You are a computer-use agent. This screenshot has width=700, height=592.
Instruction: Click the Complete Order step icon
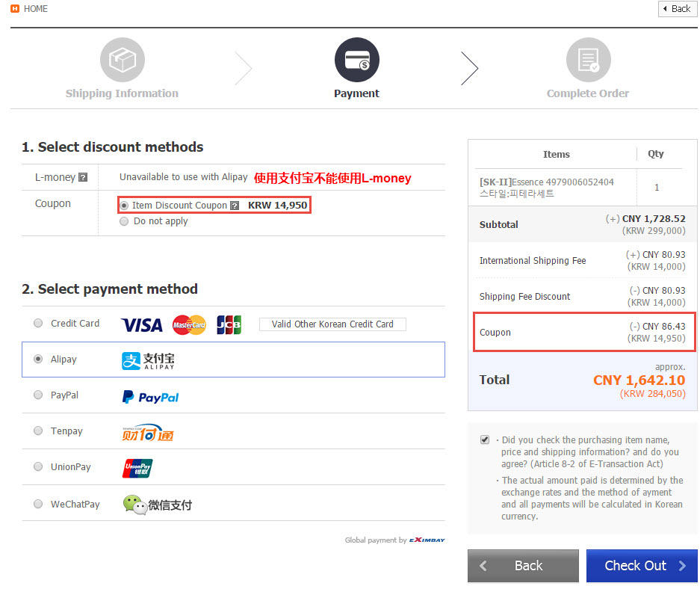[x=589, y=60]
